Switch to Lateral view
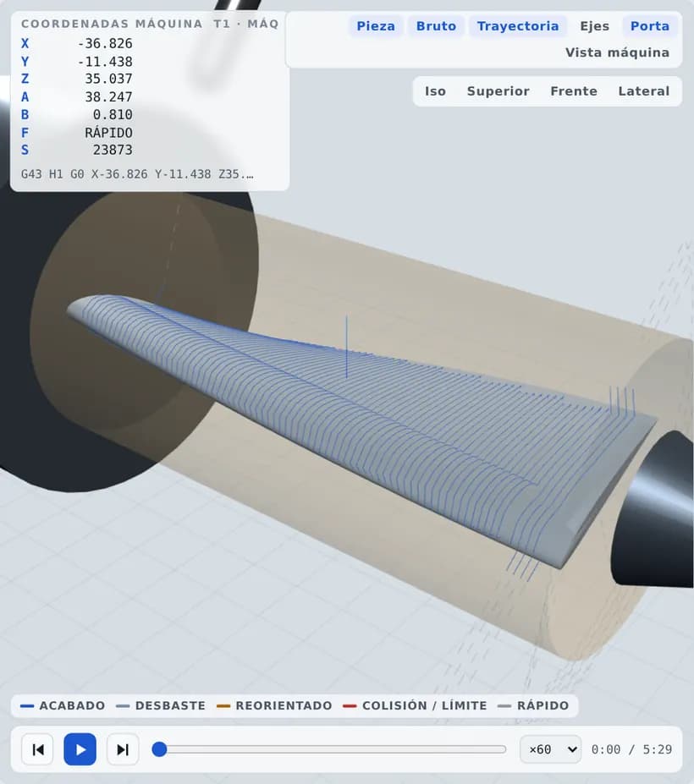The width and height of the screenshot is (694, 784). 644,91
